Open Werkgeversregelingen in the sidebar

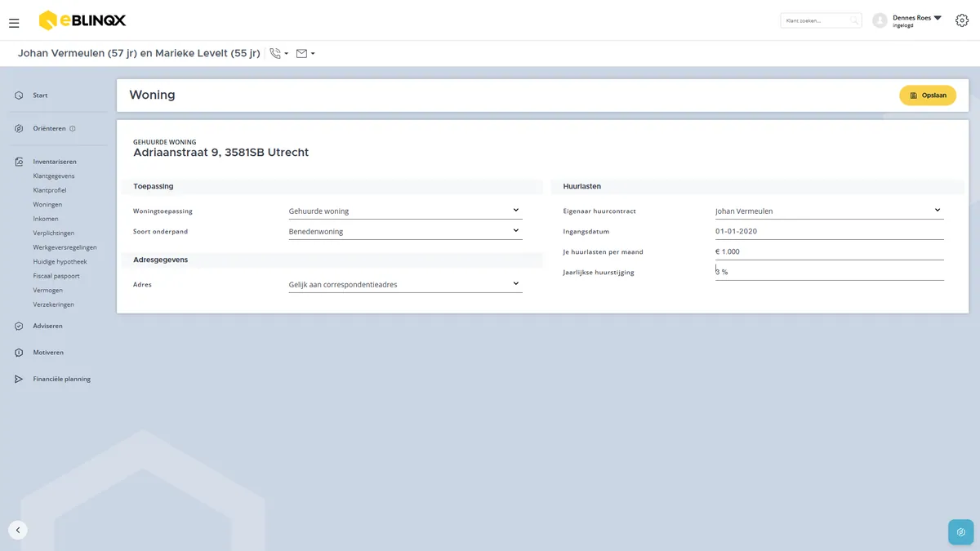click(65, 247)
